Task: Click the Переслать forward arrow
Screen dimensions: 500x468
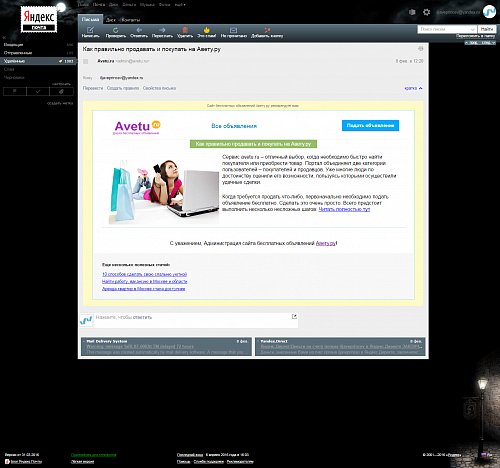Action: pyautogui.click(x=162, y=30)
